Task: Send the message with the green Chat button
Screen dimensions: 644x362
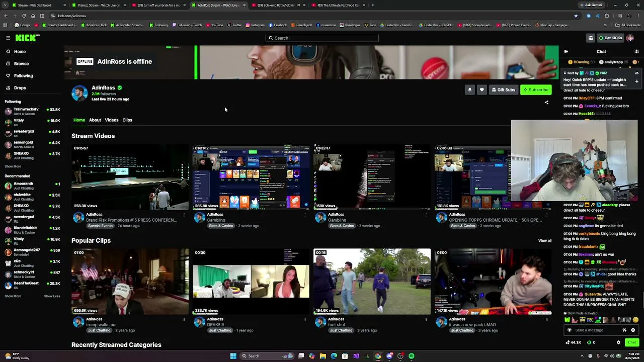Action: [x=632, y=342]
